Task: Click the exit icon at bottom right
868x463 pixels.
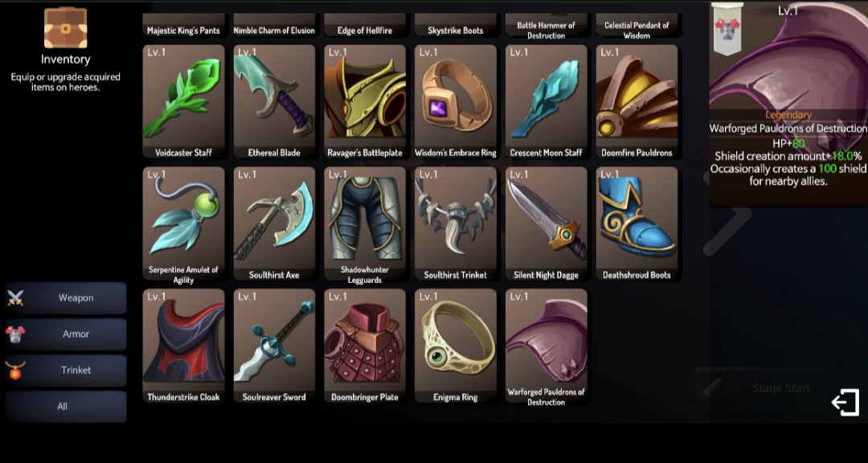Action: pos(845,402)
